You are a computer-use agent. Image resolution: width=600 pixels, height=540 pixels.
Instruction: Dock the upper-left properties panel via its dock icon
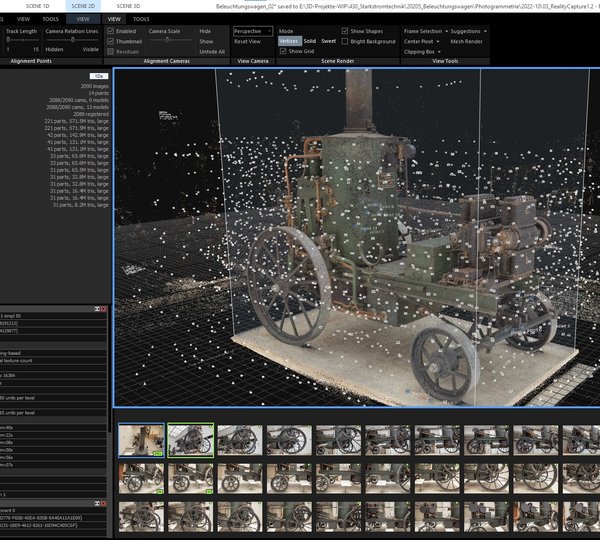click(x=97, y=309)
